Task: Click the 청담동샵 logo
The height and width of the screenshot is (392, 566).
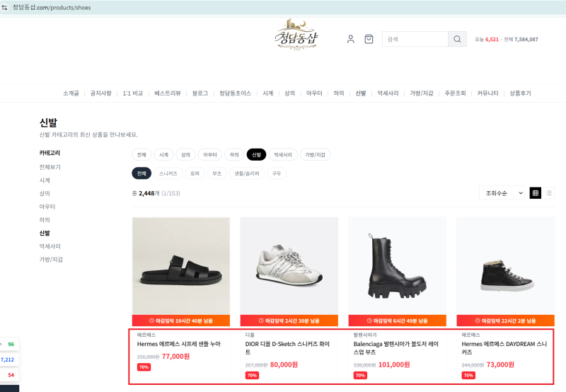Action: pos(297,34)
